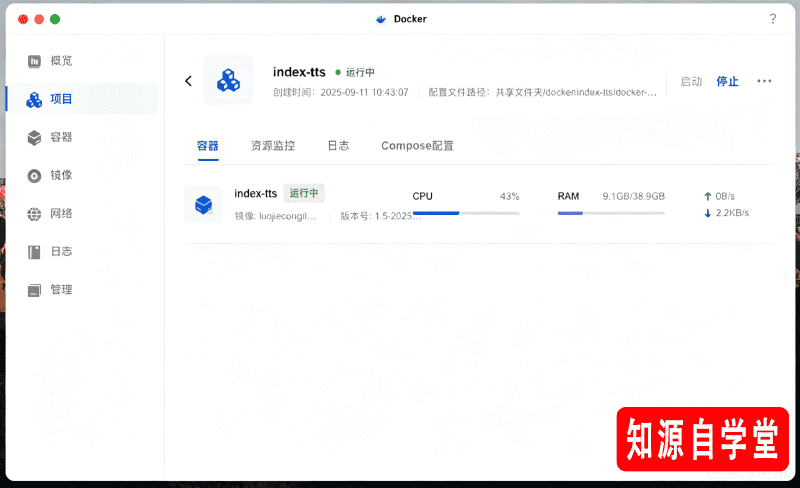The height and width of the screenshot is (488, 800).
Task: Open the 日志 logs sidebar icon
Action: 34,252
